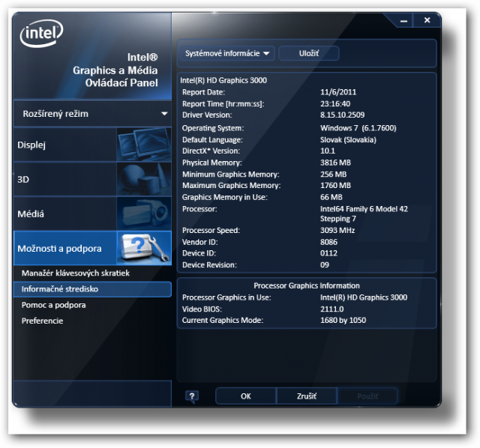The image size is (480, 448).
Task: Click the Intel logo
Action: tap(41, 33)
